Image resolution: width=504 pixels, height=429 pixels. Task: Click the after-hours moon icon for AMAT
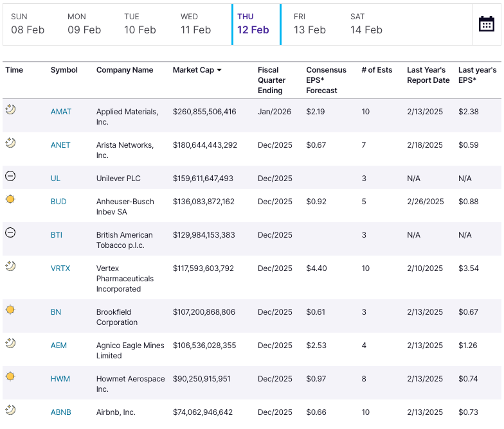pos(10,110)
